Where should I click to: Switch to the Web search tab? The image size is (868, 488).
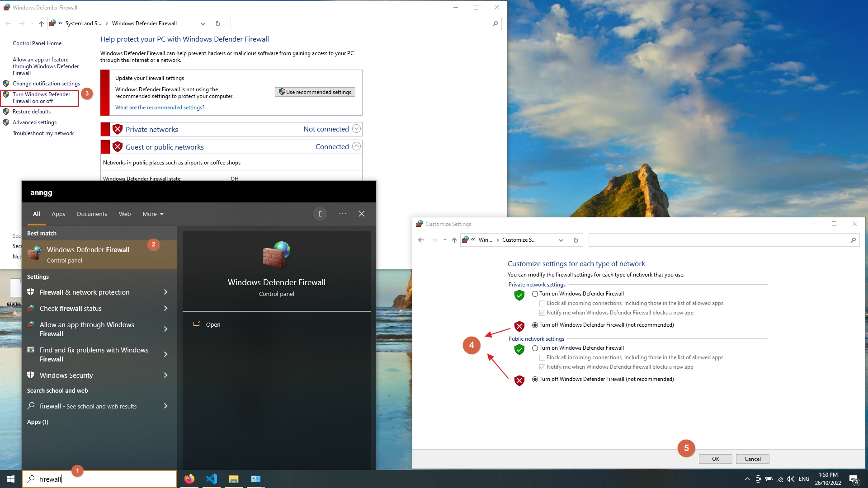pos(125,214)
